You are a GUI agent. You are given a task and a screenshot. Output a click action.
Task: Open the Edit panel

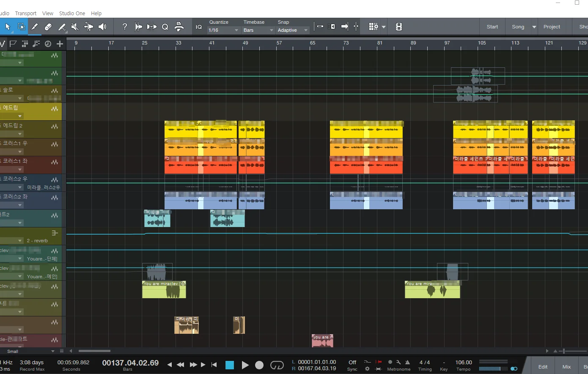(543, 367)
